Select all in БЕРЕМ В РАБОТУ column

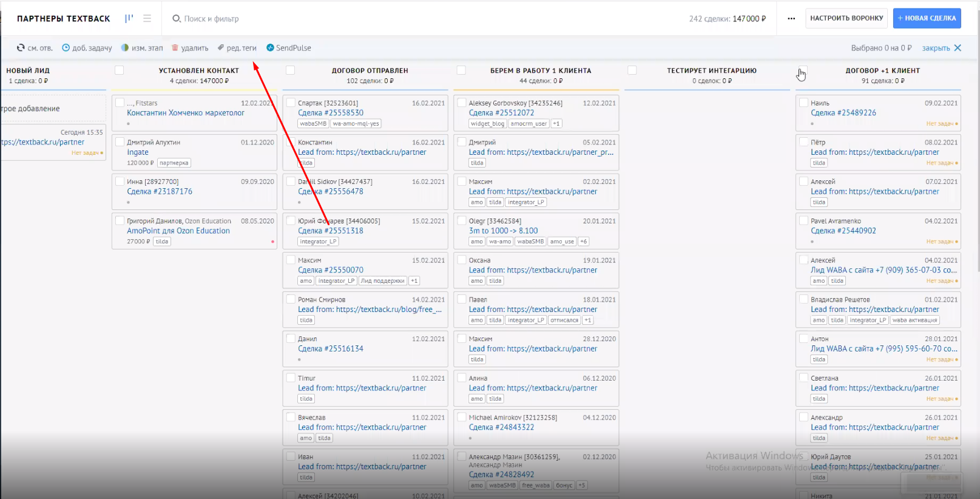[461, 70]
